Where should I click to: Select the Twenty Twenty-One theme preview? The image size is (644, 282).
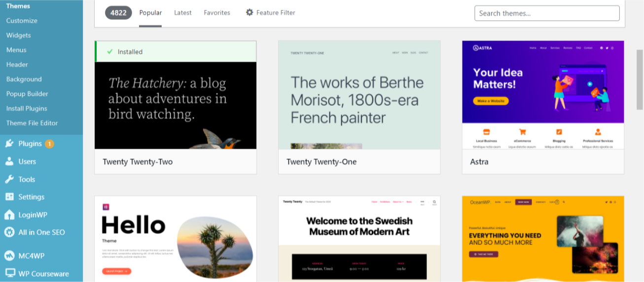point(359,95)
